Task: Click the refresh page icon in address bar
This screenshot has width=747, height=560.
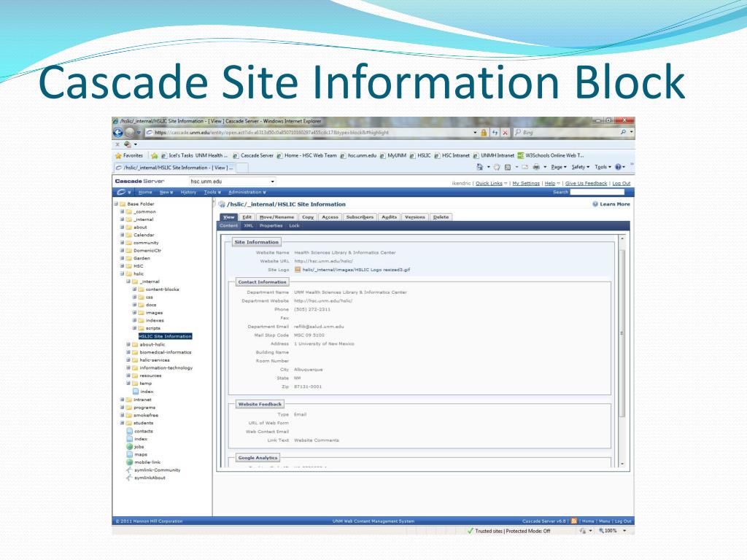Action: click(x=495, y=133)
